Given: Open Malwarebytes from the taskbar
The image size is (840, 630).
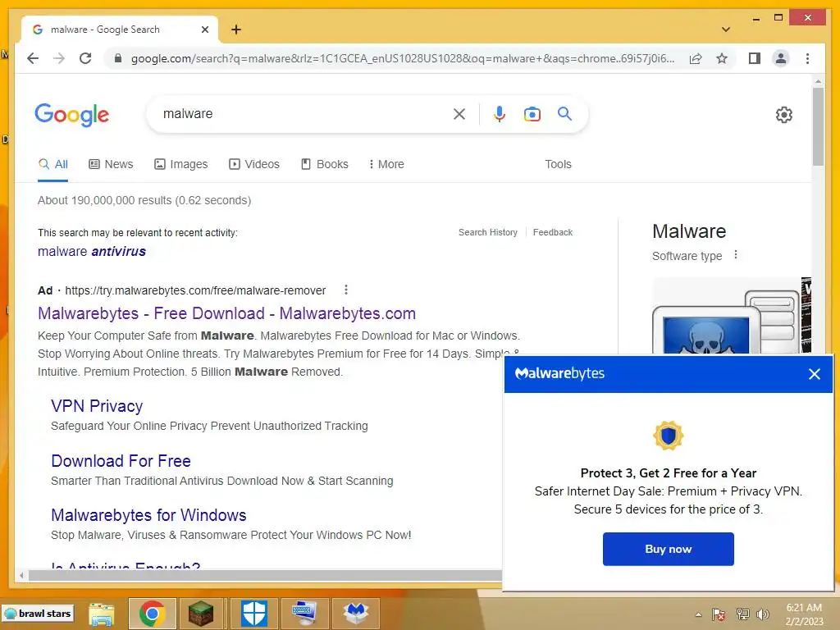Looking at the screenshot, I should [356, 614].
